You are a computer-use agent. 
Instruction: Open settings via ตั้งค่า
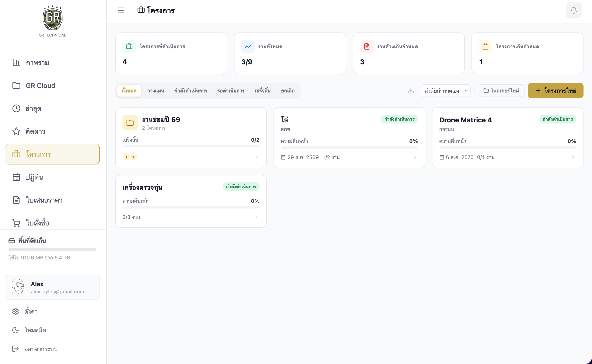52,311
